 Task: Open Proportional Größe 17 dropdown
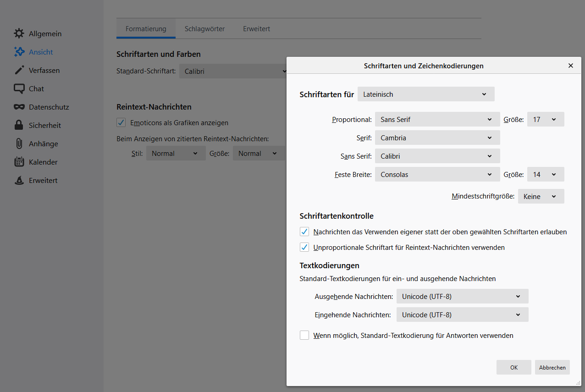(546, 119)
